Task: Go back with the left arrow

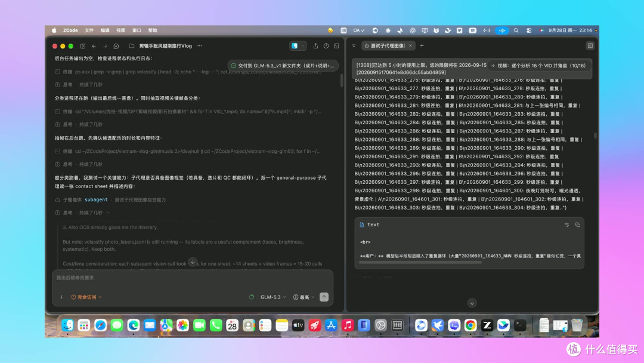Action: click(x=94, y=46)
